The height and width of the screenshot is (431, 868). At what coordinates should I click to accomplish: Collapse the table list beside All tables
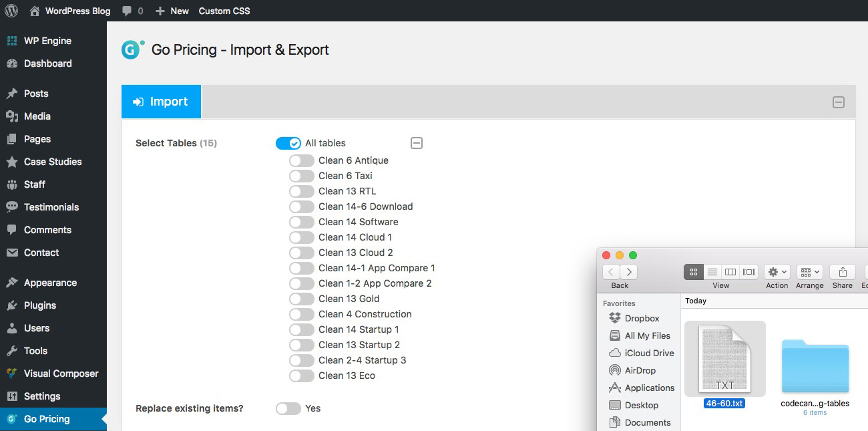click(417, 143)
